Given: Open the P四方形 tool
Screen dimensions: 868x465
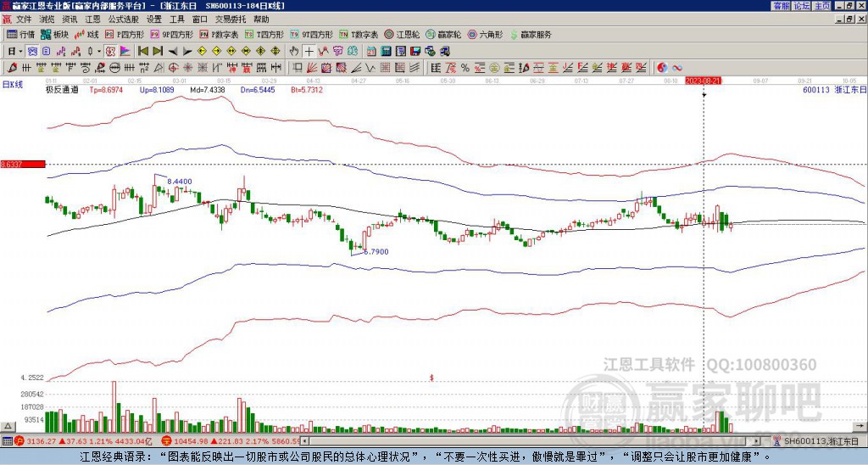Looking at the screenshot, I should 125,34.
